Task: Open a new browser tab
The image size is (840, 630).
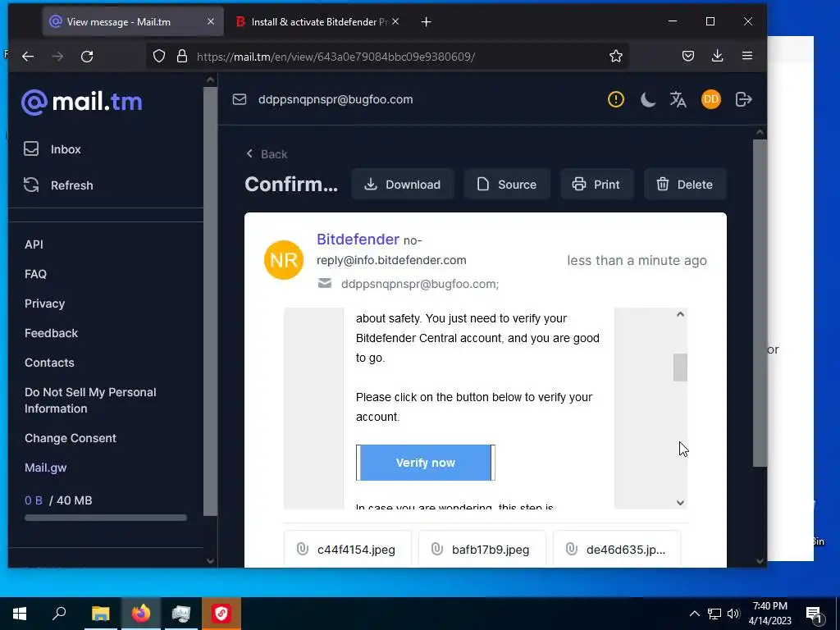Action: pos(426,22)
